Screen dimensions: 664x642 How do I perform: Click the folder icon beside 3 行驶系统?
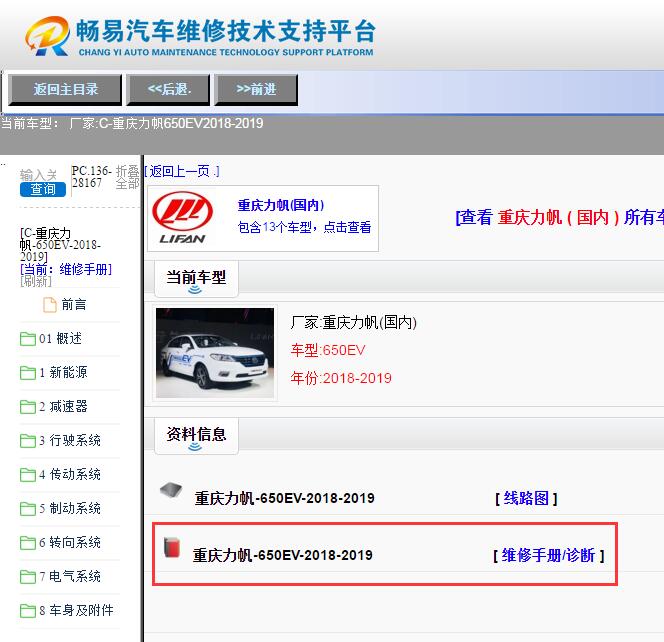(28, 440)
